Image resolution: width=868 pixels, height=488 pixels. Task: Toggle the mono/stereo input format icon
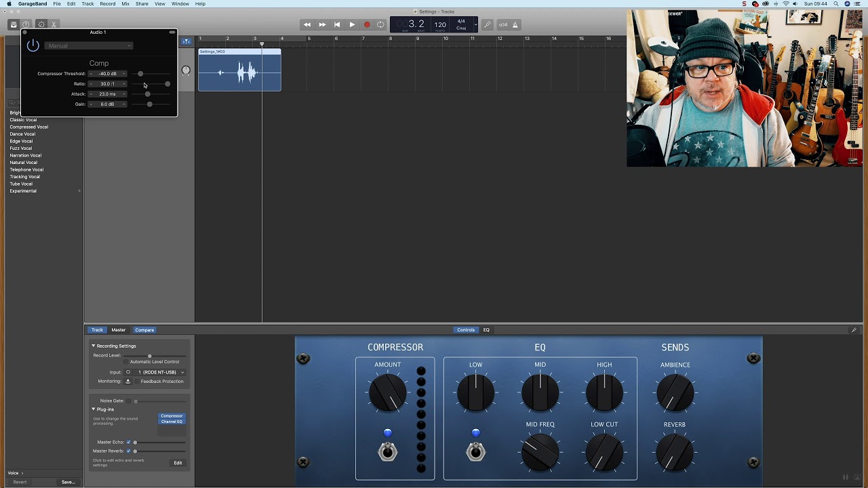pyautogui.click(x=127, y=372)
